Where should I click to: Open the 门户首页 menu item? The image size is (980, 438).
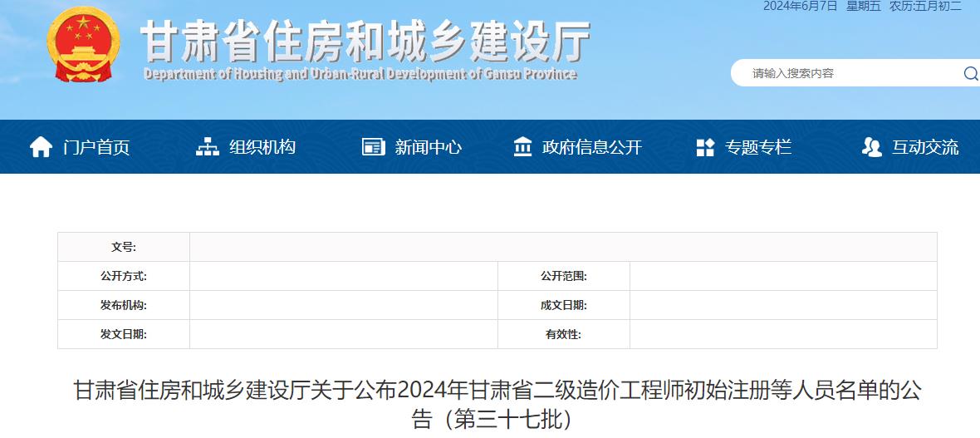pos(96,148)
